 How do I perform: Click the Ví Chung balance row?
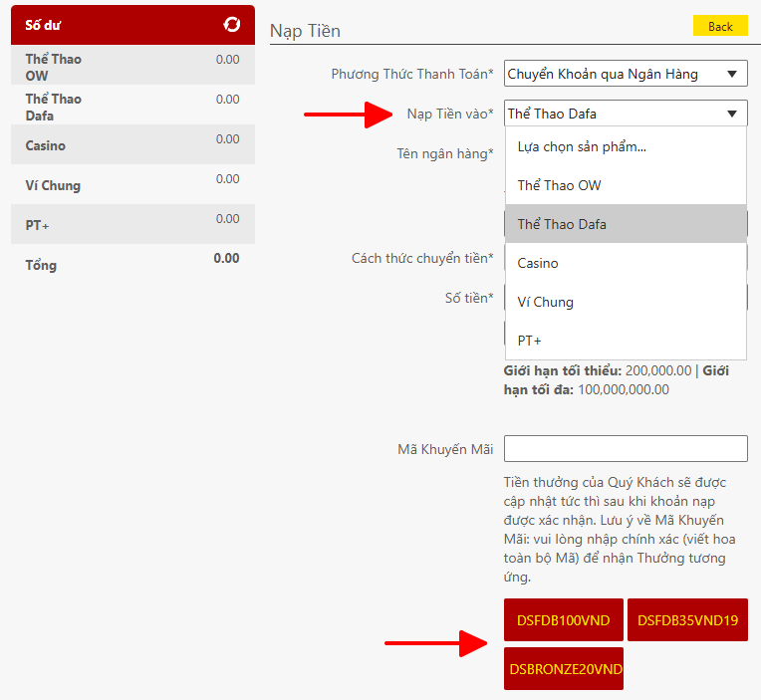pyautogui.click(x=132, y=185)
